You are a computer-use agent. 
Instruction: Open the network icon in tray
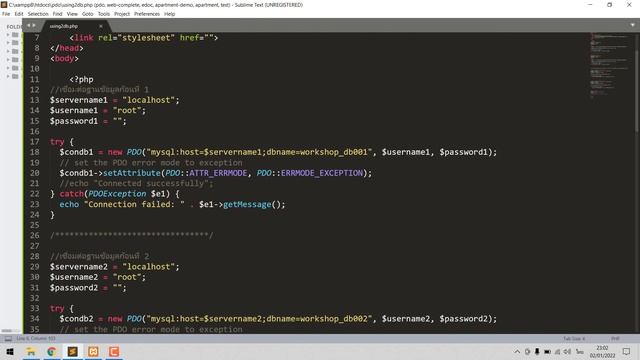click(557, 351)
